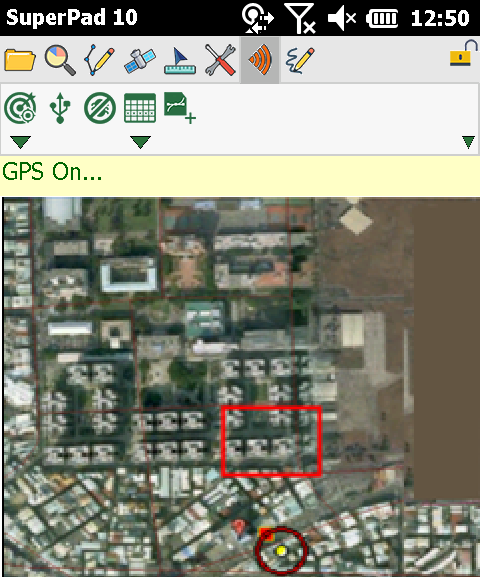Select the magnifier map query tool
Viewport: 480px width, 577px height.
[x=60, y=60]
